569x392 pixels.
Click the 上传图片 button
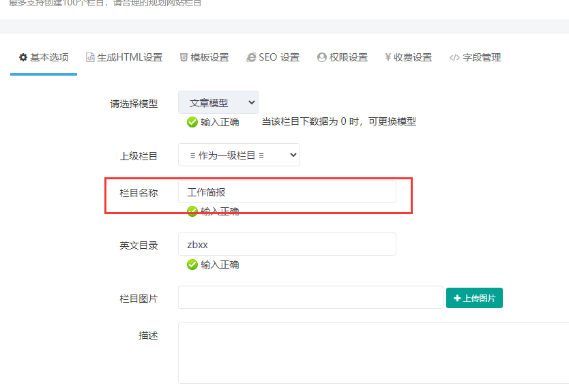pos(474,298)
